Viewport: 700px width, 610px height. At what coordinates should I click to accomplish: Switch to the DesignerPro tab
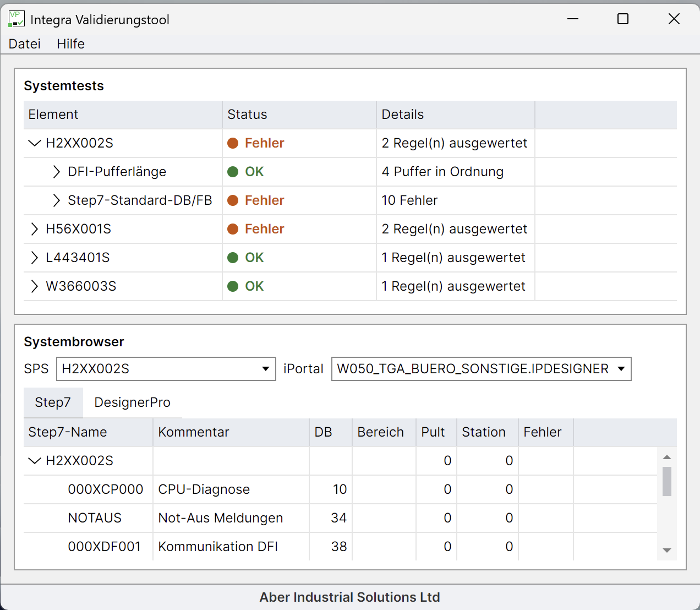click(x=132, y=402)
